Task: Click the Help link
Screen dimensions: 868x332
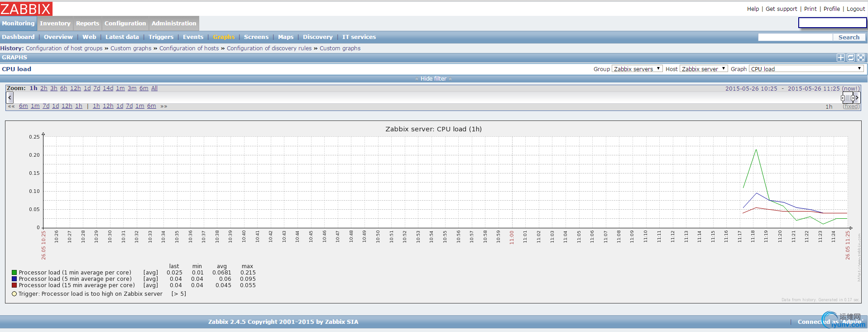Action: pos(753,9)
